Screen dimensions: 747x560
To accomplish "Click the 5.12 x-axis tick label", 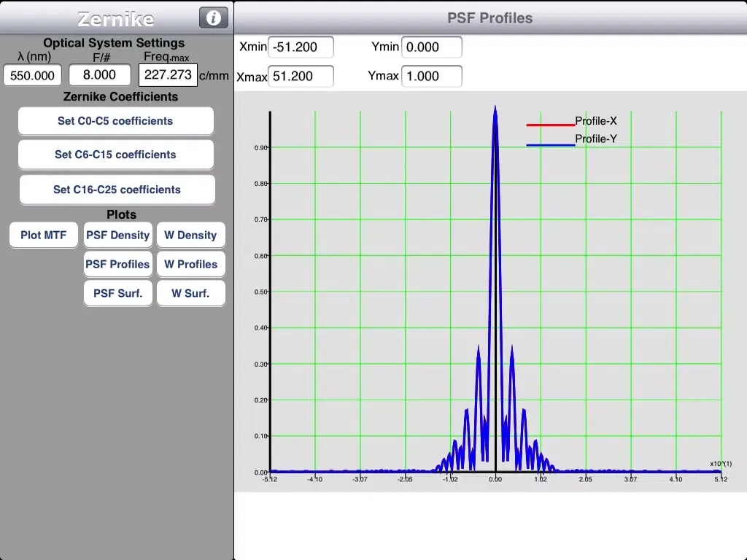I will pos(721,479).
